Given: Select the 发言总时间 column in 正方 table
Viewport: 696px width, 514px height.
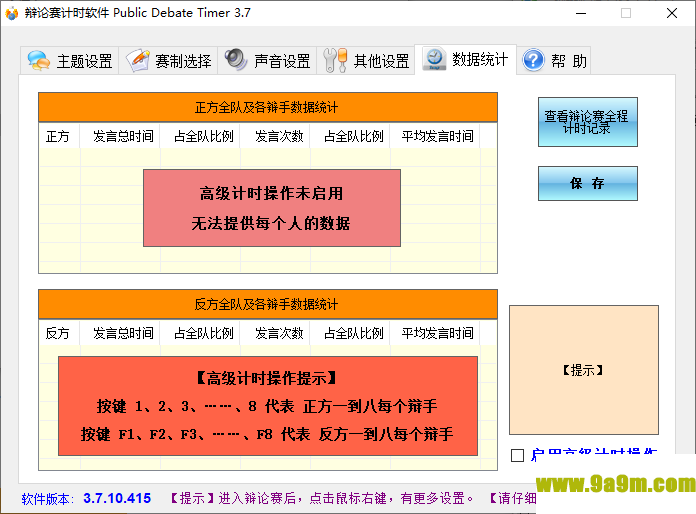Looking at the screenshot, I should point(123,136).
